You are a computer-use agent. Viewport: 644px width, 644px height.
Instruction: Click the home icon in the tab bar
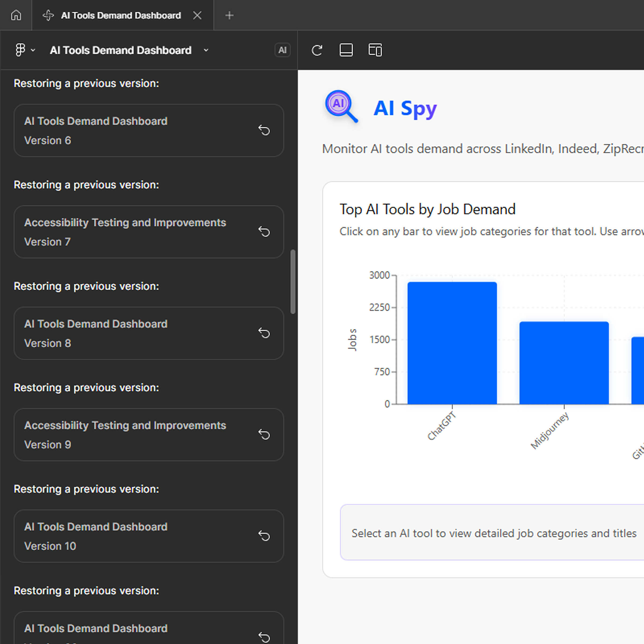16,15
